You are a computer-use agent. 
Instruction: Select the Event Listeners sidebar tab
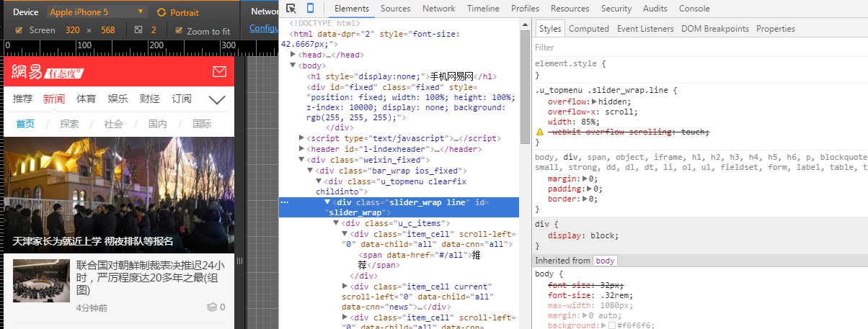[645, 29]
